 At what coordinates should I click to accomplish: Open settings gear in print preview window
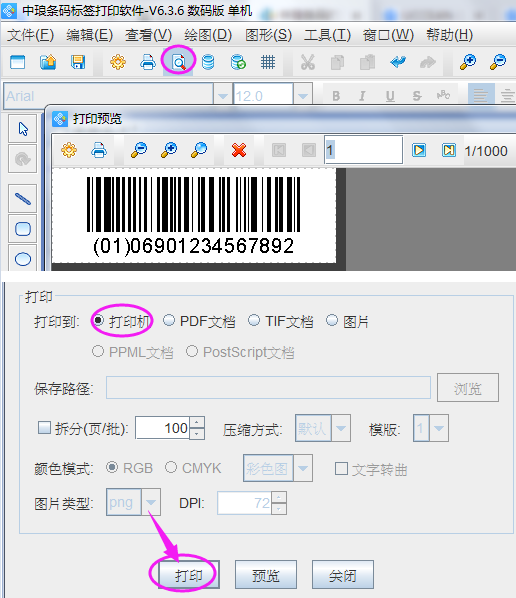coord(69,150)
